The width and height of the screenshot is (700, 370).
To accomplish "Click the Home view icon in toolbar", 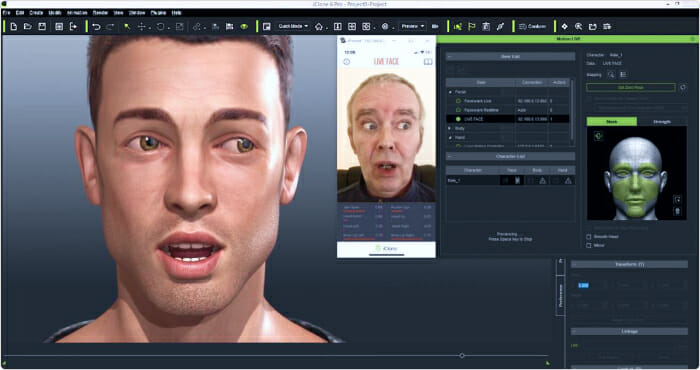I will [319, 27].
